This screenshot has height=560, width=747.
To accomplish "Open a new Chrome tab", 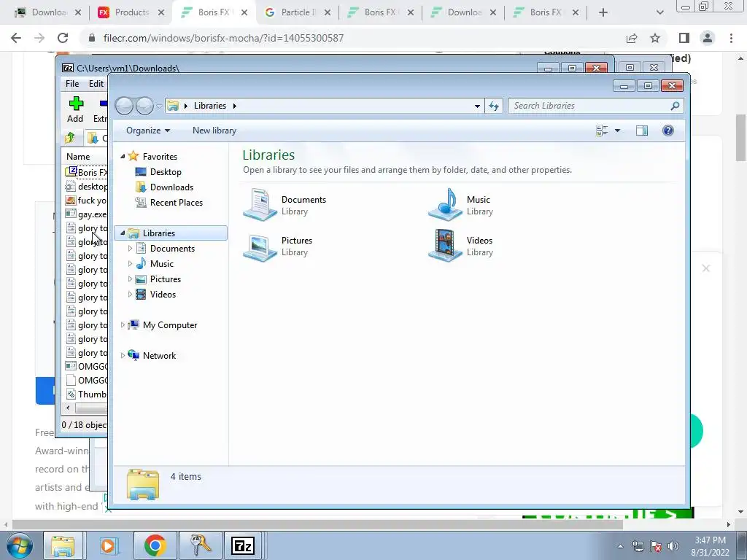I will pyautogui.click(x=603, y=12).
